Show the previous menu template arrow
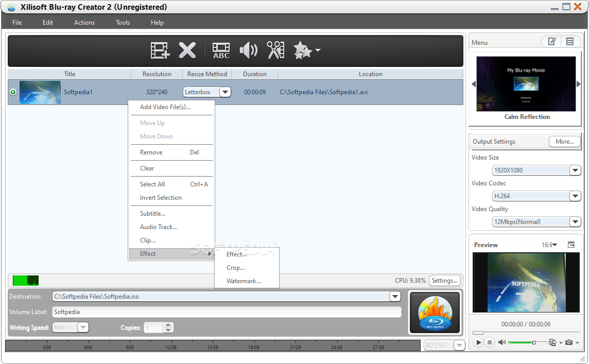Screen dimensions: 589x364 pos(473,84)
